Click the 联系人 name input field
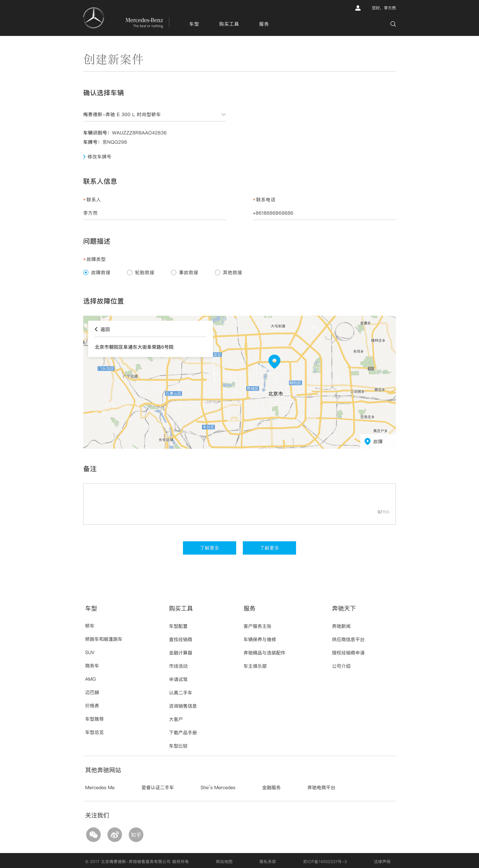This screenshot has width=479, height=868. [155, 213]
